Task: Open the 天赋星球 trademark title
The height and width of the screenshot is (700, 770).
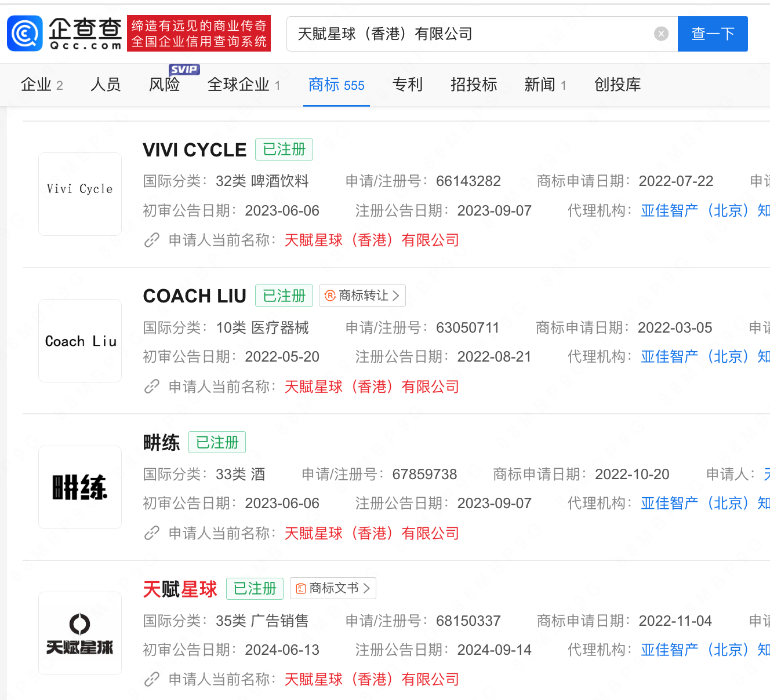Action: (x=180, y=589)
